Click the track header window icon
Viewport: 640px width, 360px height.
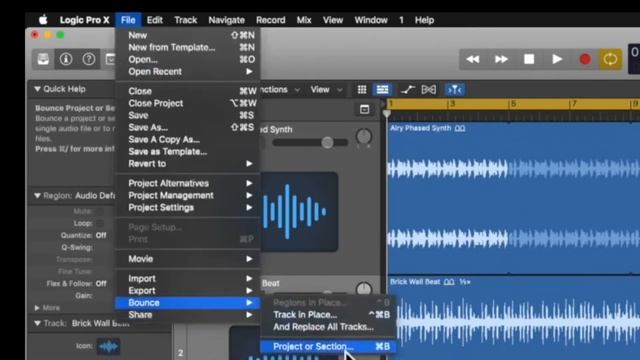click(364, 109)
